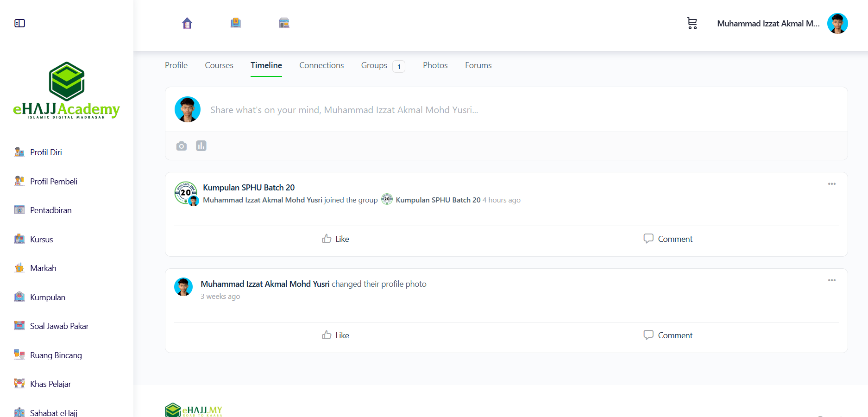Open user avatar in the header
Image resolution: width=868 pixels, height=417 pixels.
click(x=837, y=23)
